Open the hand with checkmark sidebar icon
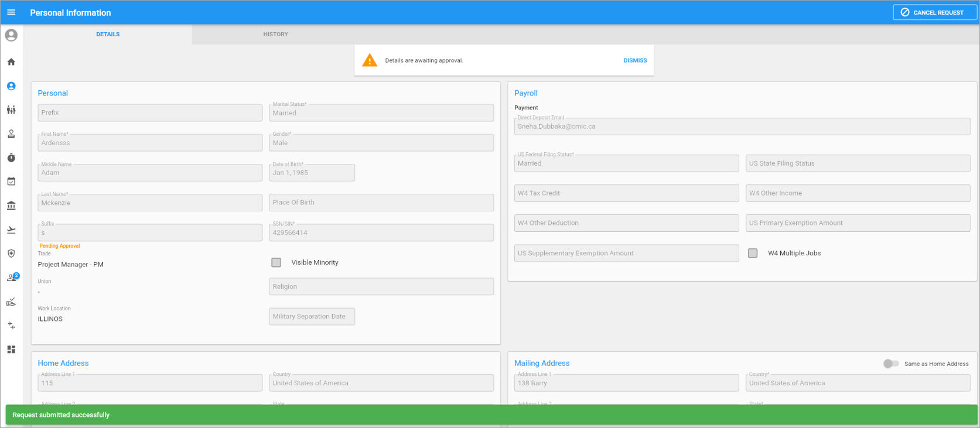The image size is (980, 428). tap(11, 302)
